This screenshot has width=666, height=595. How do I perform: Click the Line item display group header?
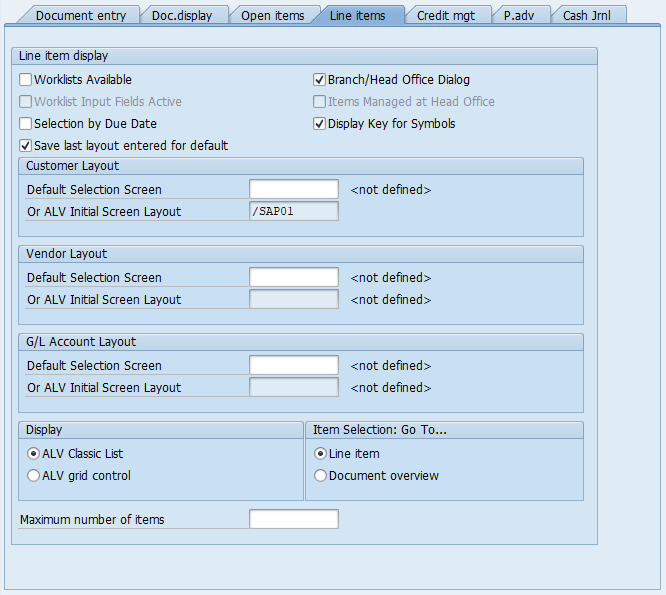click(x=304, y=56)
